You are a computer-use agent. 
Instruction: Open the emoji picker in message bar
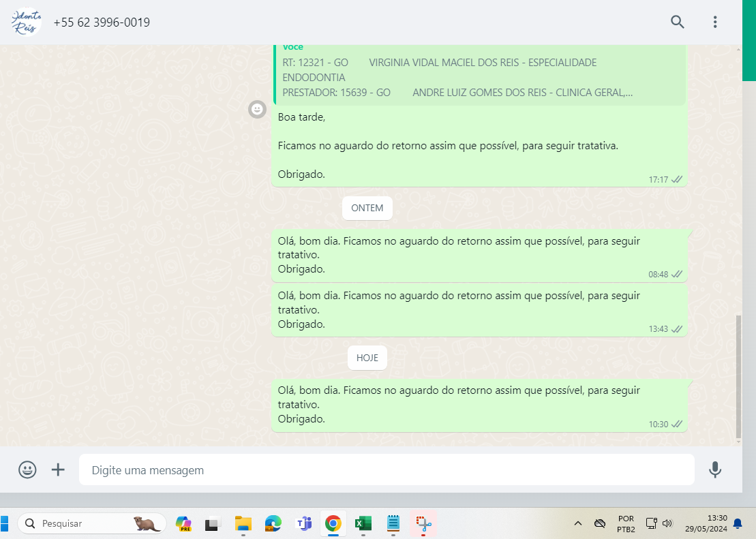tap(27, 469)
